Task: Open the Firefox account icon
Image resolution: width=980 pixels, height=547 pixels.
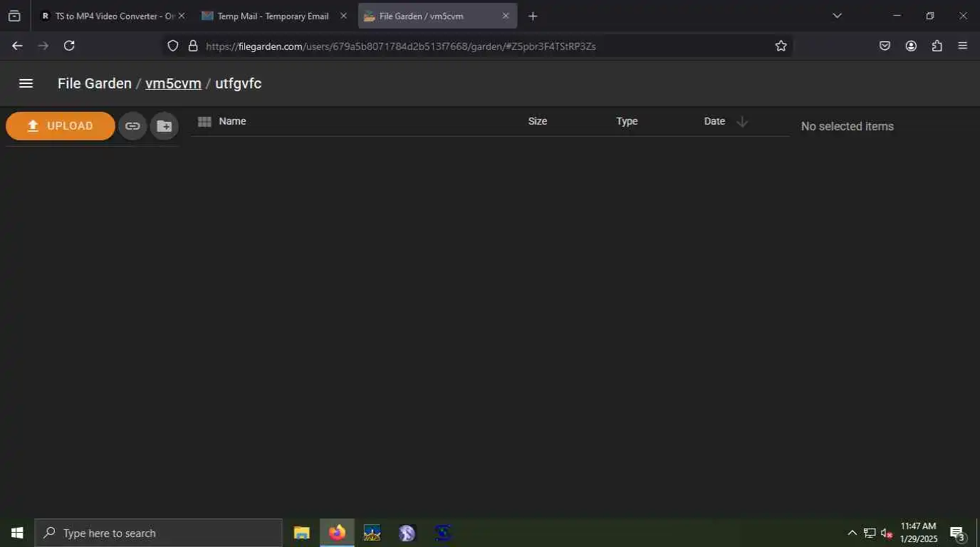Action: (911, 46)
